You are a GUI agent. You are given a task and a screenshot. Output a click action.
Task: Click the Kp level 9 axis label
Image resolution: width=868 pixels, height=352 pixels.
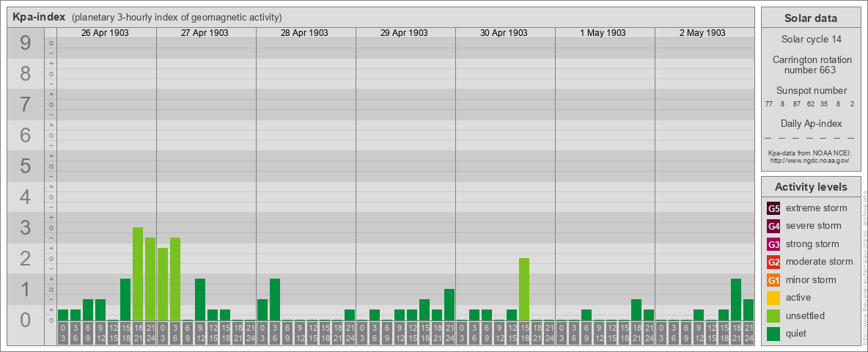tap(25, 44)
